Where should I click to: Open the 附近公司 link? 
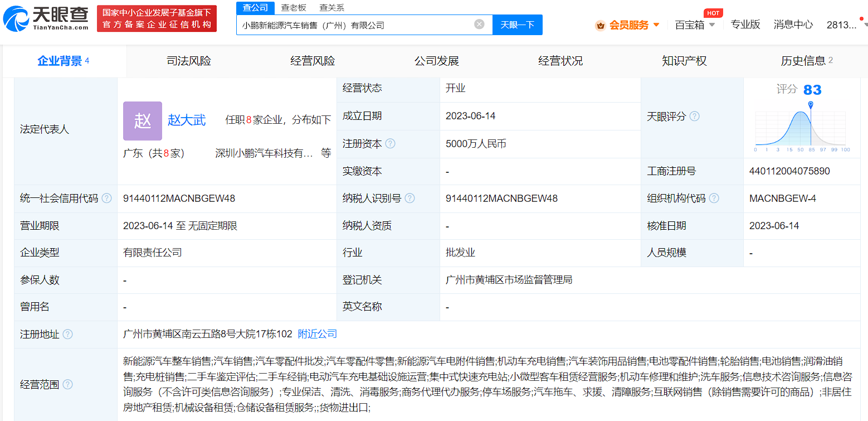[x=319, y=335]
